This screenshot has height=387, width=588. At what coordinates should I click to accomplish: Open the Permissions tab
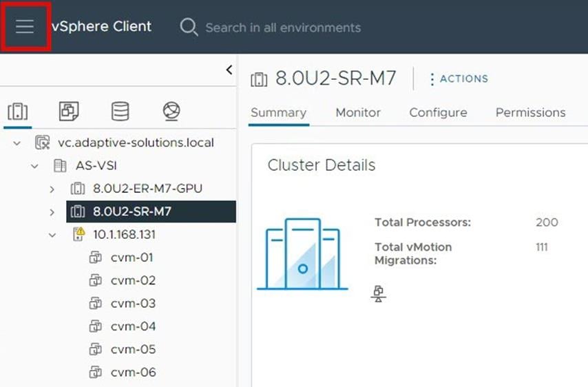click(530, 113)
